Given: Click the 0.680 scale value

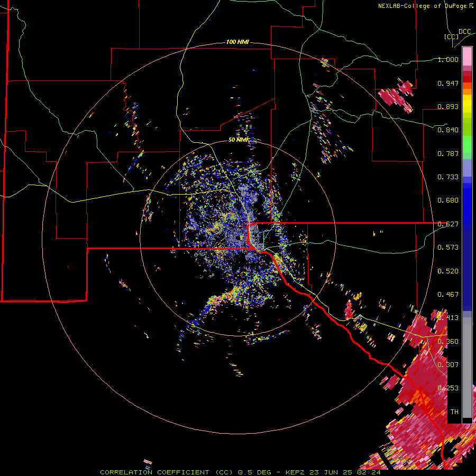Looking at the screenshot, I should coord(448,200).
